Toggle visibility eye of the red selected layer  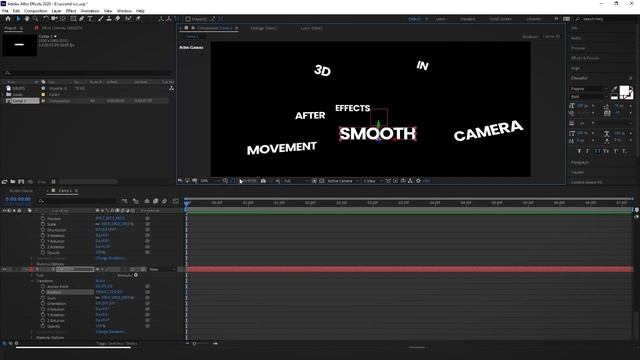point(4,269)
